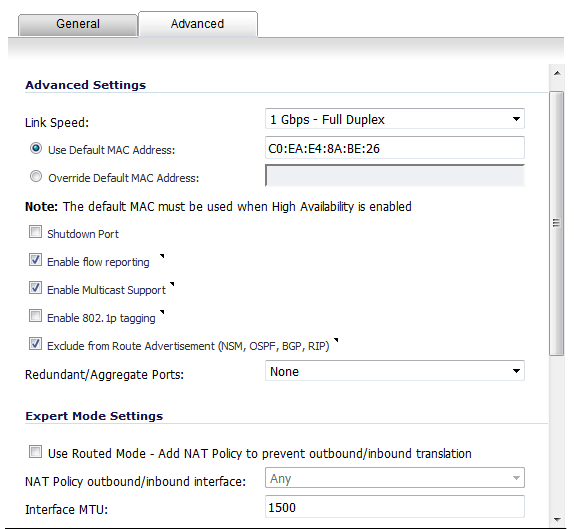Click the tooltip marker beside Enable 802.1p tagging
The height and width of the screenshot is (529, 574).
point(162,312)
